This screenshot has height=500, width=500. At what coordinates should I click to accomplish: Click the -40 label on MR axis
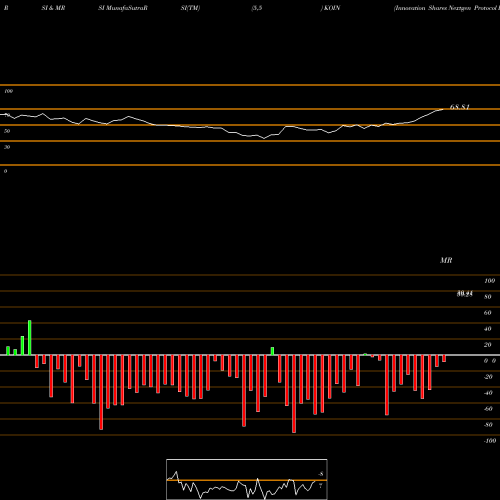(488, 393)
